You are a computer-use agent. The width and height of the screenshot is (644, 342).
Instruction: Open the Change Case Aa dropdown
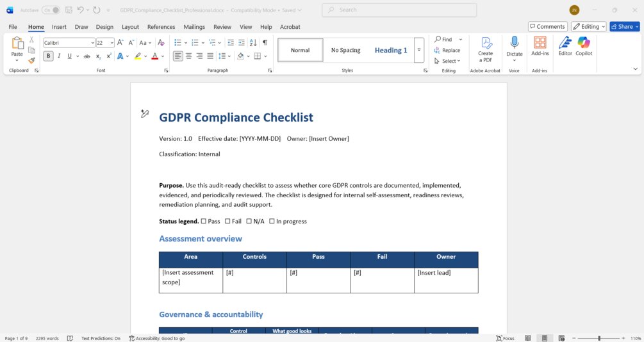click(145, 42)
